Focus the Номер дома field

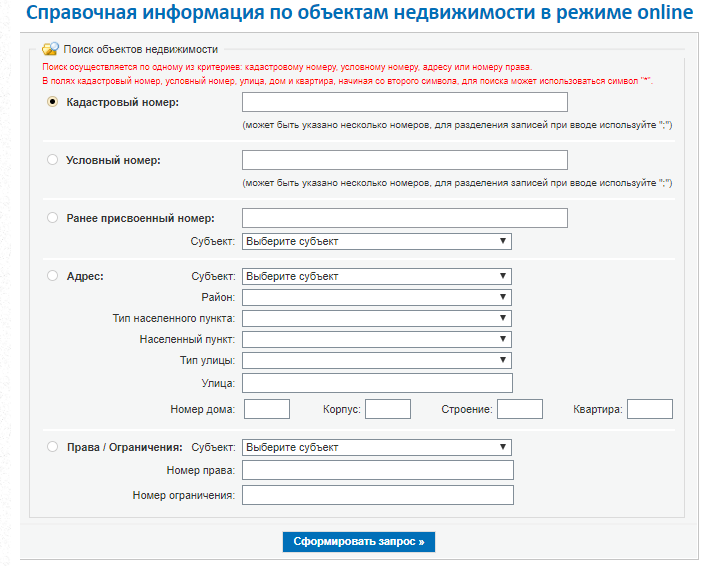tap(267, 409)
